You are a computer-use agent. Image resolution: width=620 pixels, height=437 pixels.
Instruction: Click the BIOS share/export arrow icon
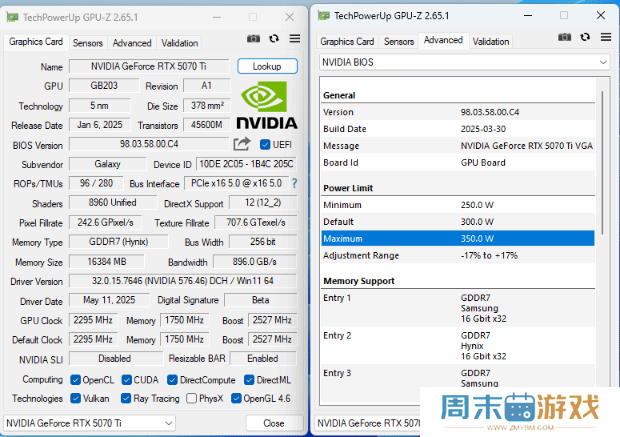click(x=242, y=144)
